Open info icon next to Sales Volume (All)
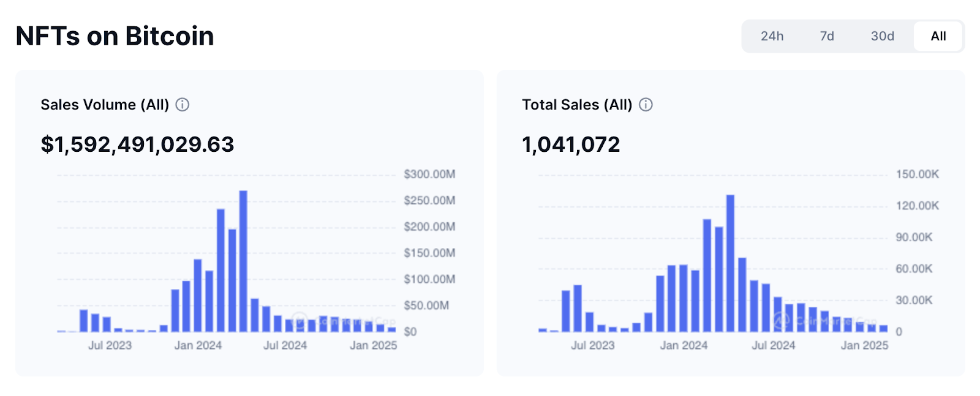This screenshot has height=396, width=980. [183, 105]
